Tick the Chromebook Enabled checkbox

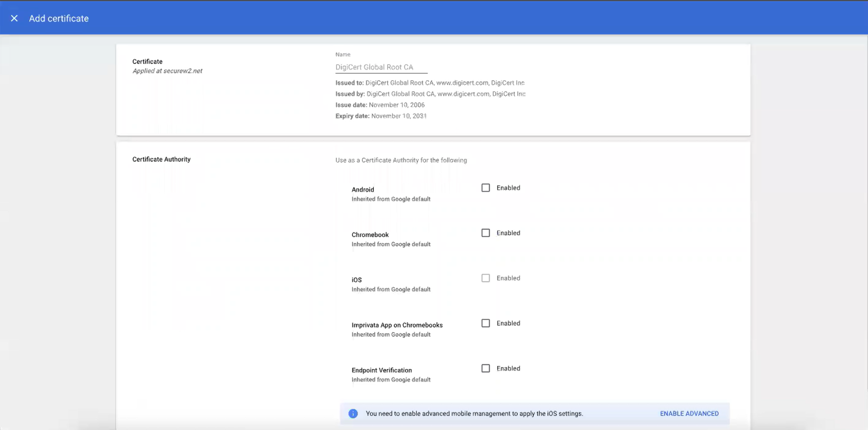pyautogui.click(x=485, y=233)
